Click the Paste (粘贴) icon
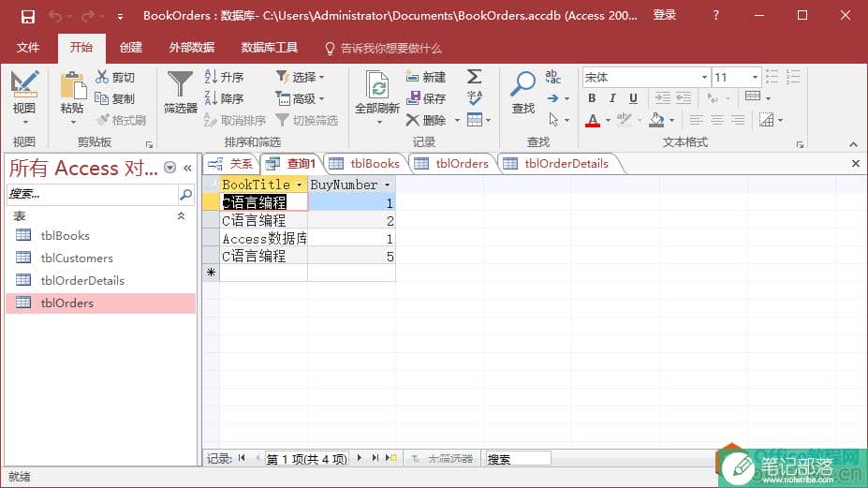This screenshot has width=868, height=488. (72, 86)
